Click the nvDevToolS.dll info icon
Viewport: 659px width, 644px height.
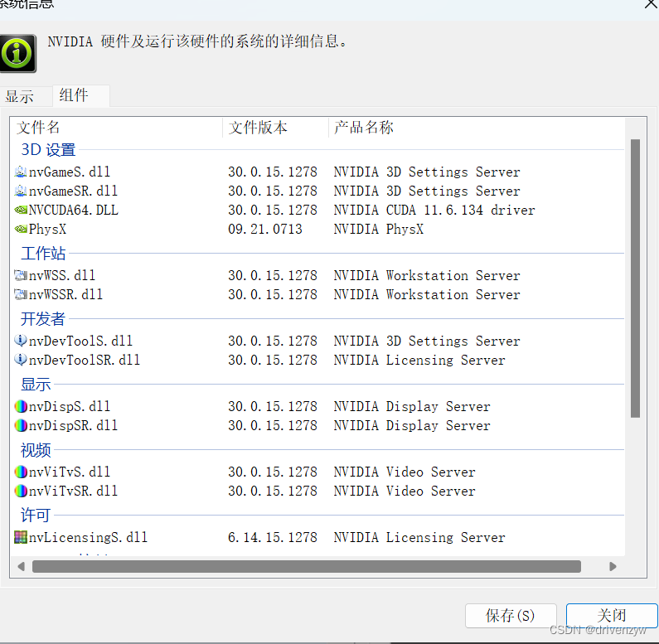[21, 341]
